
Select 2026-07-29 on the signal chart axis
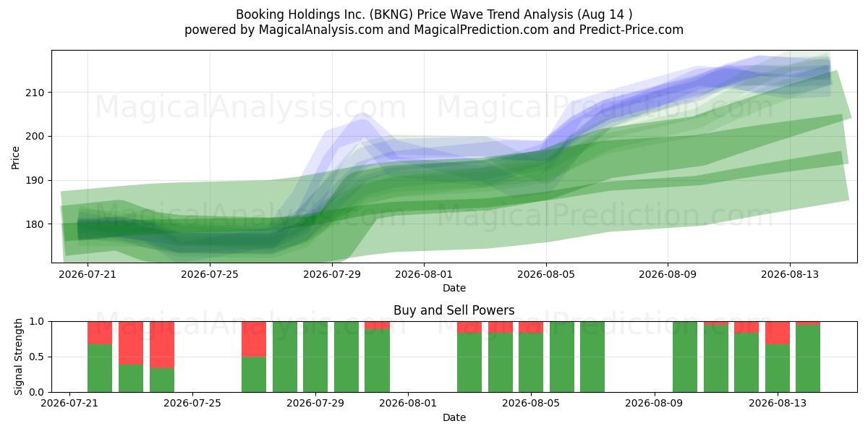tap(316, 404)
